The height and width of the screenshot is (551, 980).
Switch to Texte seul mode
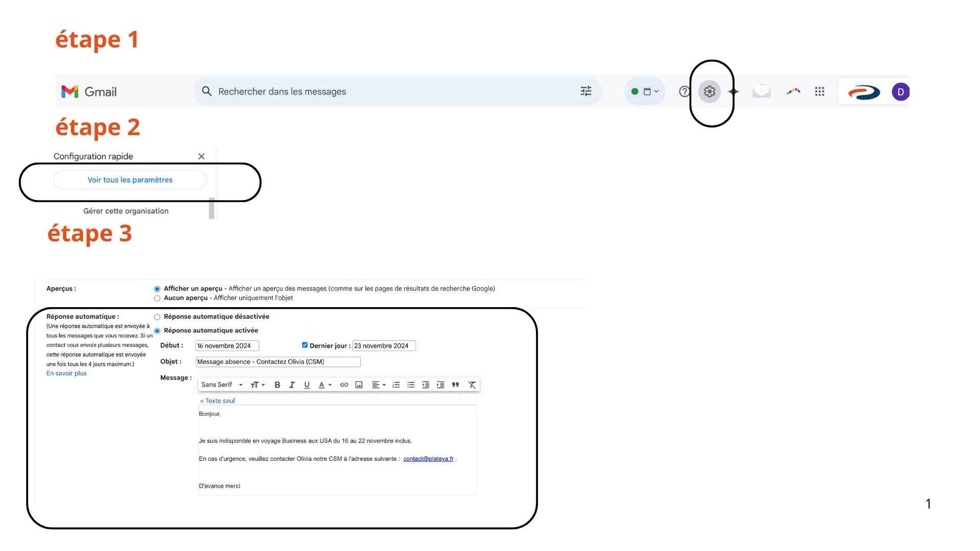[x=217, y=401]
